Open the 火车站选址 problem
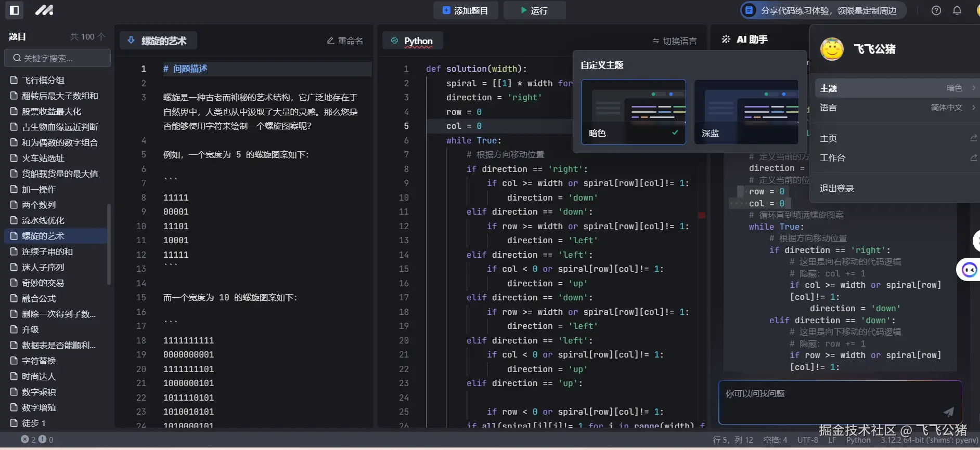 click(56, 158)
